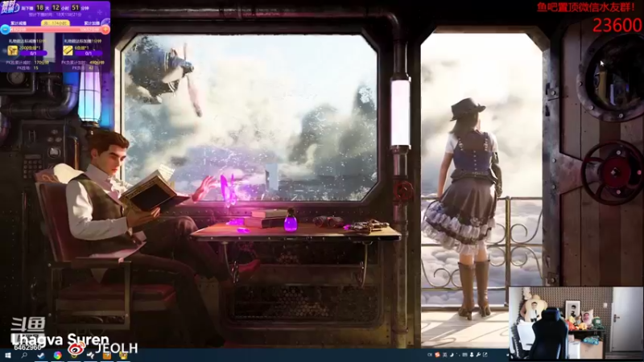Screen dimensions: 644x362
Task: Click the 51 minutes countdown box
Action: coord(75,8)
